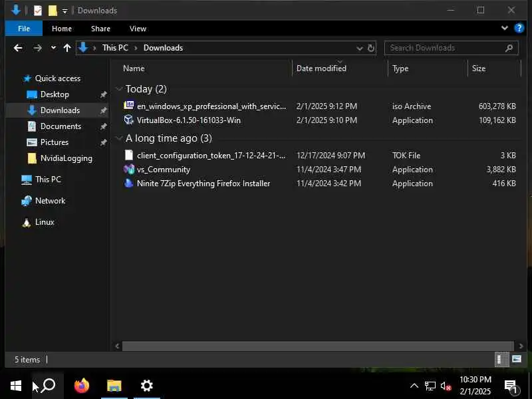Click the horizontal scrollbar in file list
The height and width of the screenshot is (399, 532).
(x=318, y=346)
